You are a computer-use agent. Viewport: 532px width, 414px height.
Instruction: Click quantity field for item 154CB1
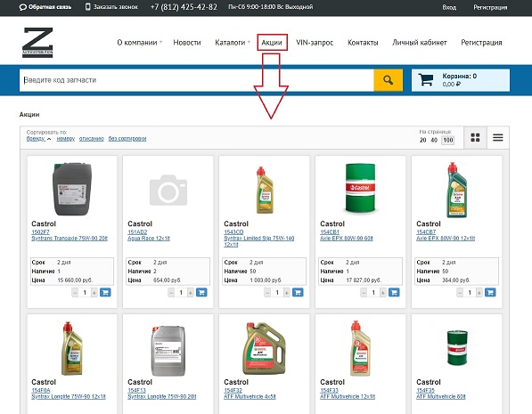pyautogui.click(x=373, y=292)
